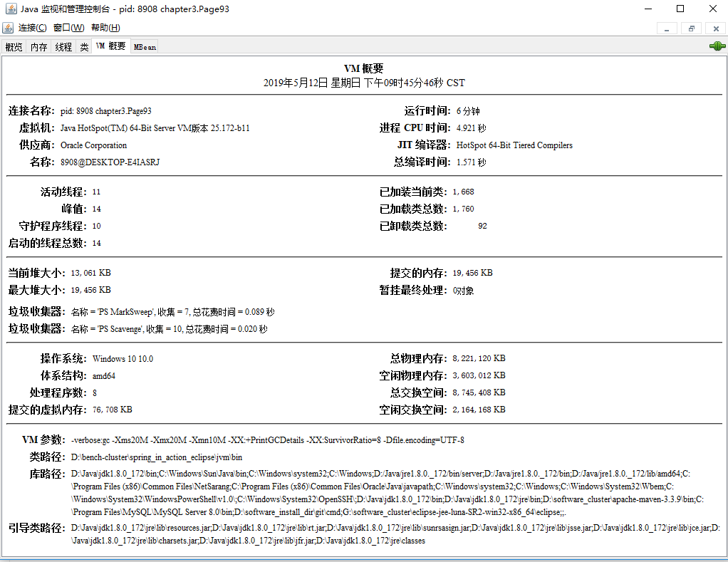Click the 'PS Scavenge' garbage collector line
This screenshot has width=728, height=562.
click(x=169, y=329)
